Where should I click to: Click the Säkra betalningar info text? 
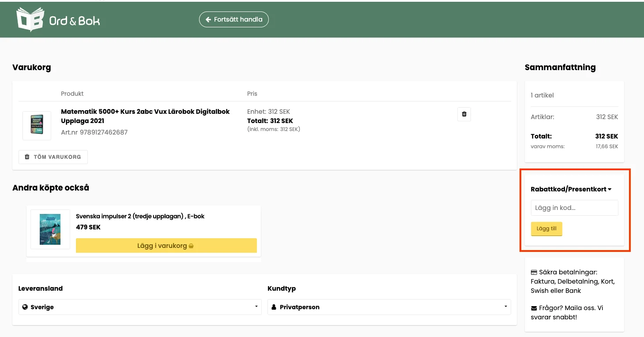click(x=573, y=281)
